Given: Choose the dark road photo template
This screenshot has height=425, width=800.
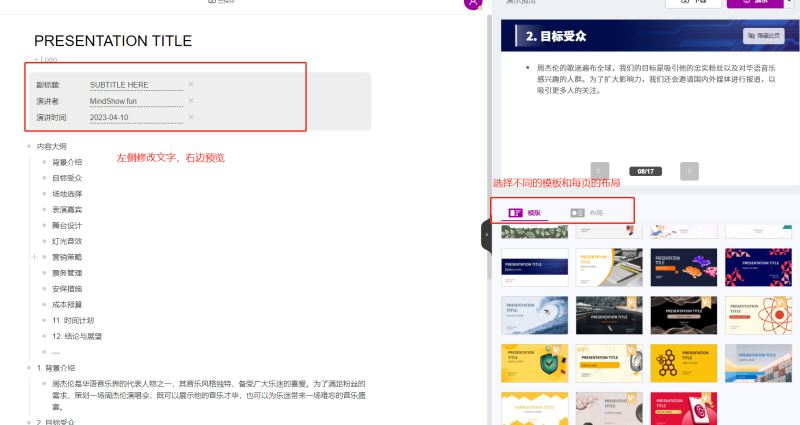Looking at the screenshot, I should pos(609,315).
